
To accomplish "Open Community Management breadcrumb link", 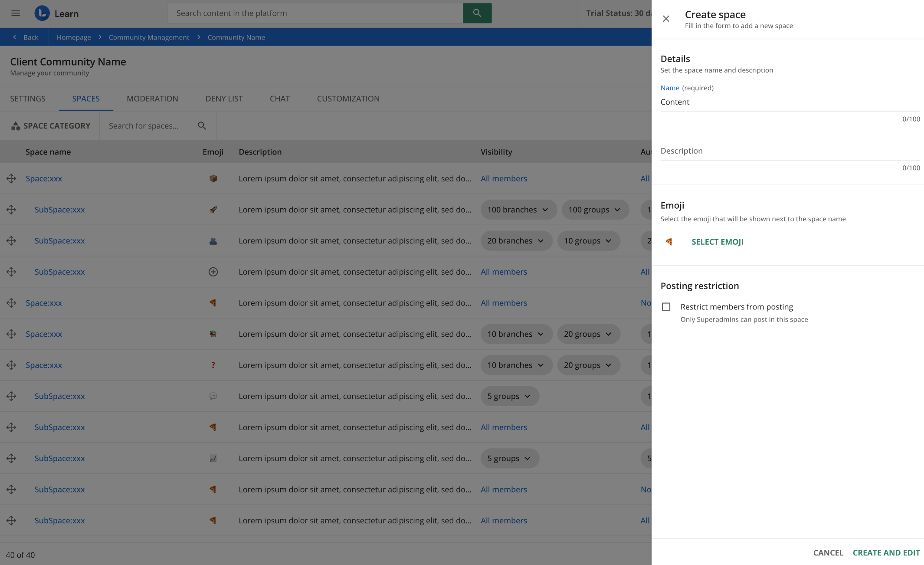I will pos(149,37).
